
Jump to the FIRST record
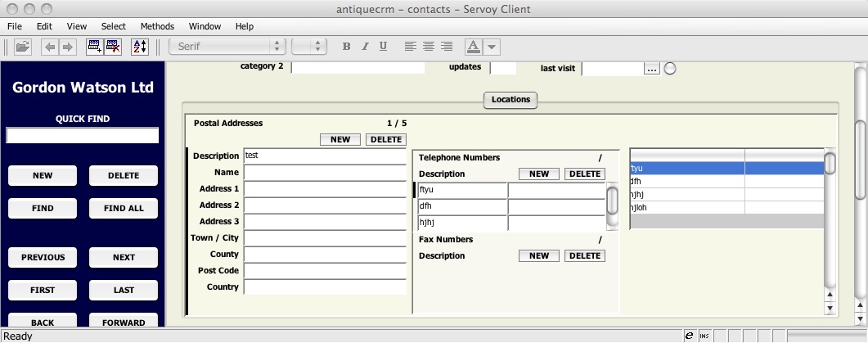pos(43,291)
